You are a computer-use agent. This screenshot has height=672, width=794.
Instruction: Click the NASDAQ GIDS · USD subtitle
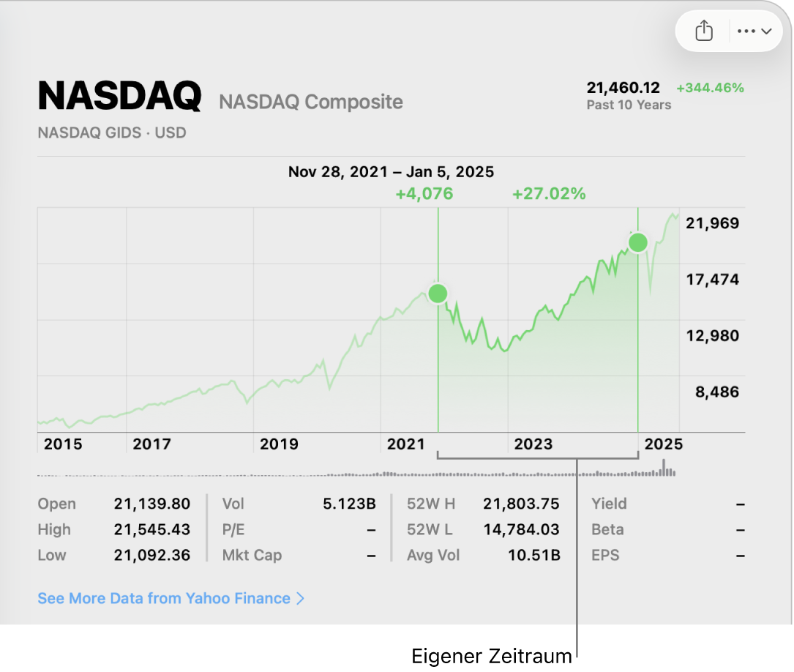(x=112, y=133)
